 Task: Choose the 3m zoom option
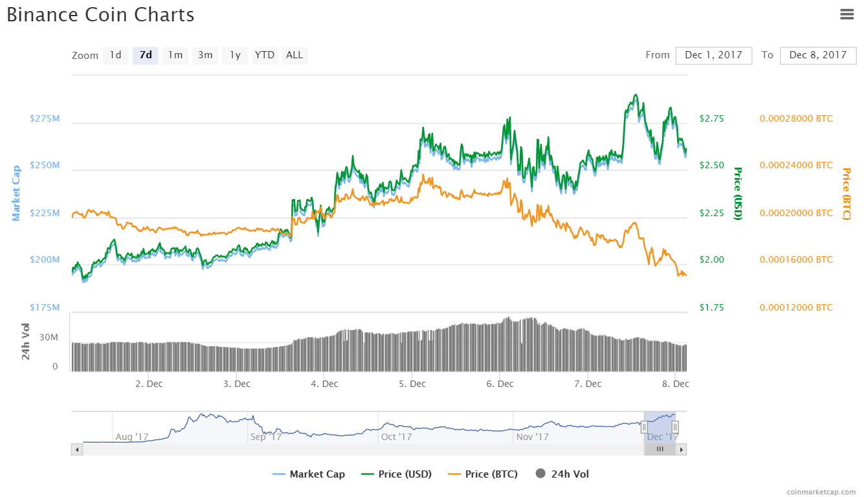click(205, 56)
